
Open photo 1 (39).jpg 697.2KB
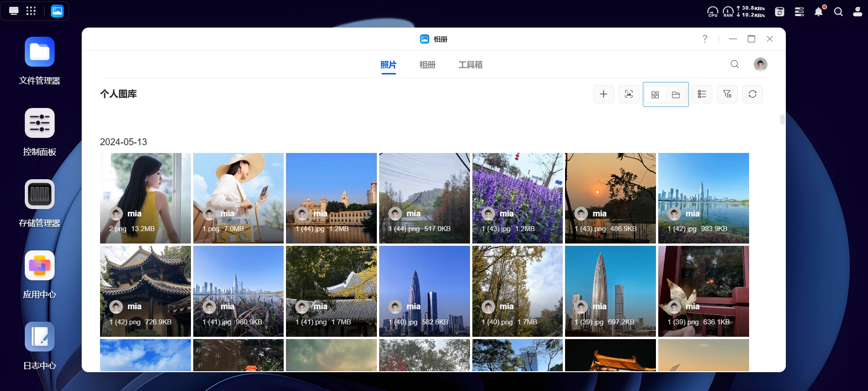pos(610,291)
